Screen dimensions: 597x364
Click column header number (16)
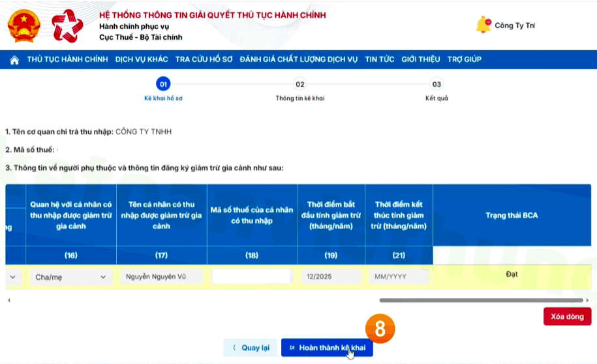pyautogui.click(x=71, y=256)
